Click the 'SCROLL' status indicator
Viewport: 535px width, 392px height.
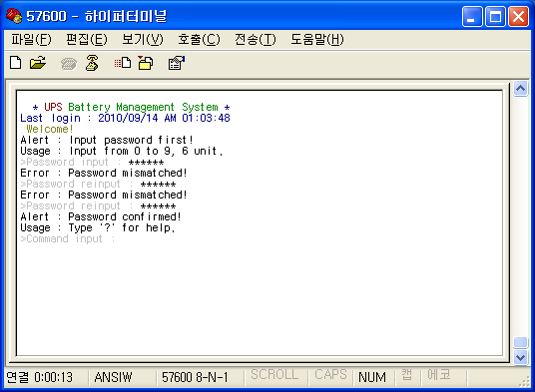pos(274,375)
